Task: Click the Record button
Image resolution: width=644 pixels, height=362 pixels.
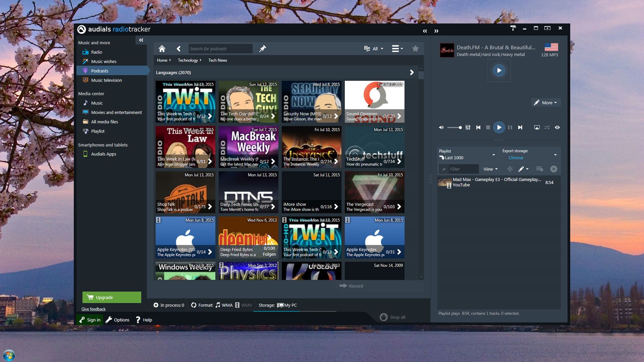Action: (x=351, y=286)
